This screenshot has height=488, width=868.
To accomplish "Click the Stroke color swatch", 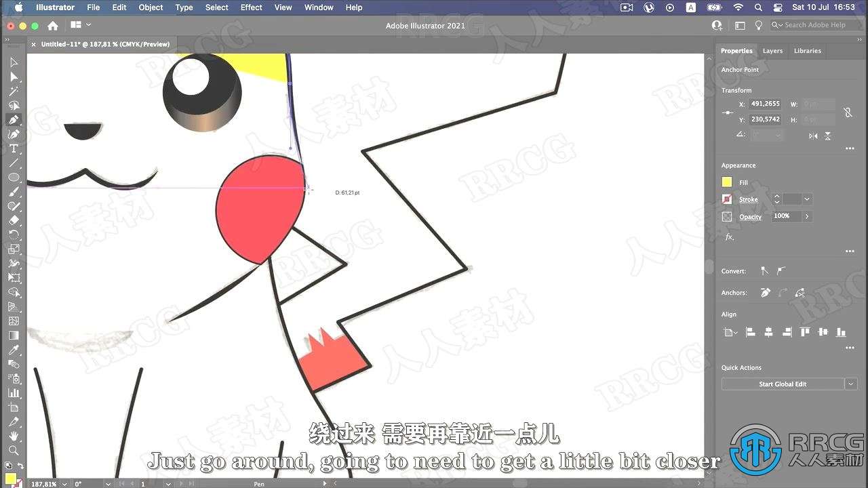I will point(727,199).
